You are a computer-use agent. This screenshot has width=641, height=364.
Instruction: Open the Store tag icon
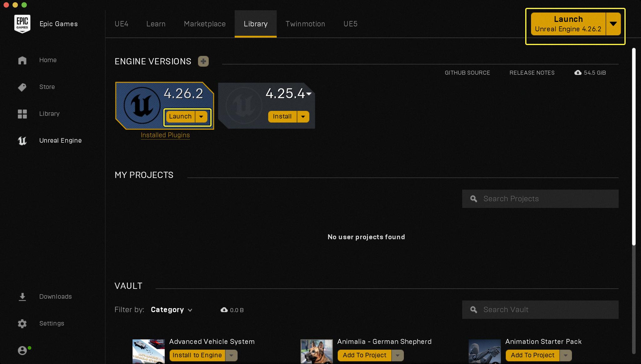pyautogui.click(x=22, y=87)
